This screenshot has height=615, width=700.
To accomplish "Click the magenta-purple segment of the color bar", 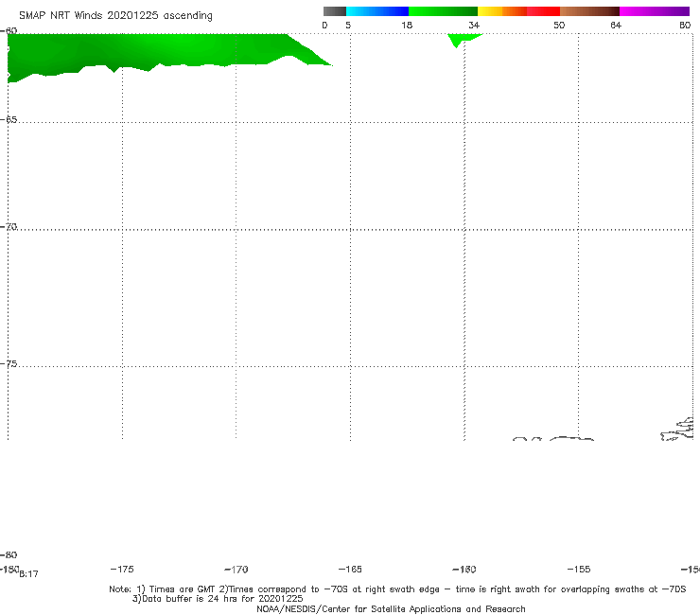I will (655, 11).
